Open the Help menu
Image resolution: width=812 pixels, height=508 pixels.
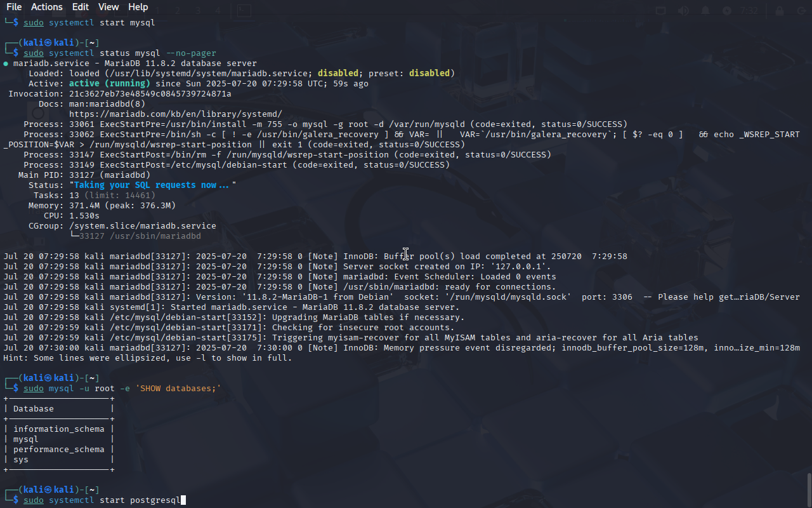[138, 7]
